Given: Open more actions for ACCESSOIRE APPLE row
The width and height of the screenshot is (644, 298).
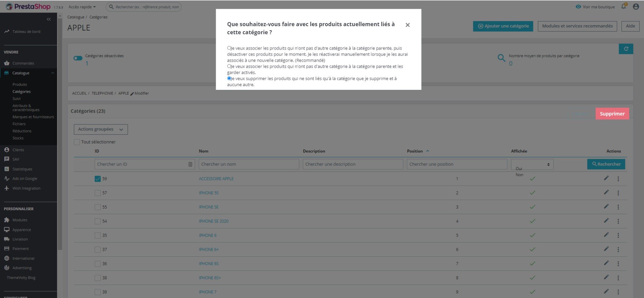Looking at the screenshot, I should click(618, 179).
